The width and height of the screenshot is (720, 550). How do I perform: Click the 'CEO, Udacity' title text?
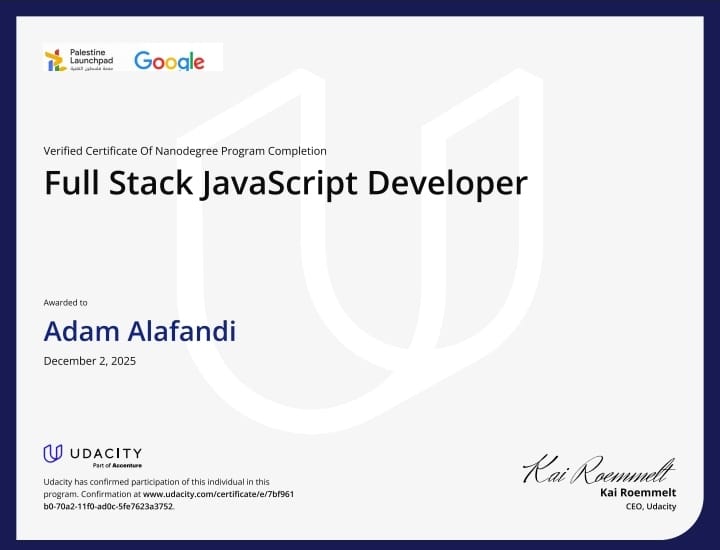pyautogui.click(x=651, y=506)
